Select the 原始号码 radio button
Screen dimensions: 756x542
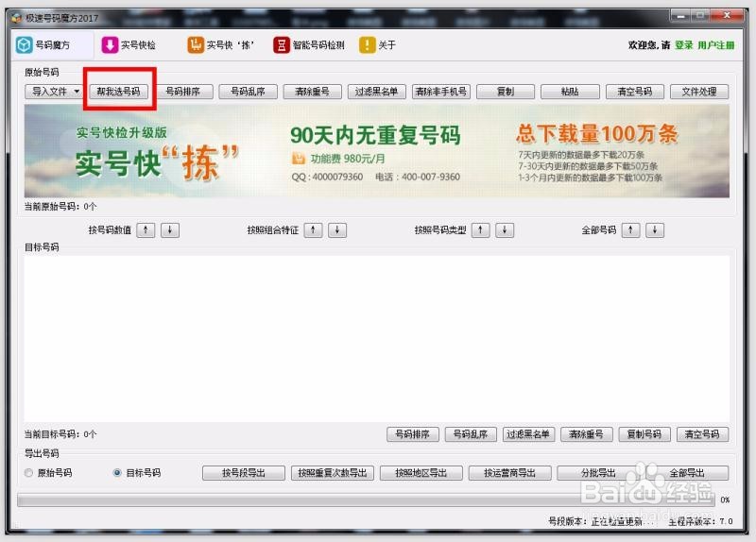[29, 473]
